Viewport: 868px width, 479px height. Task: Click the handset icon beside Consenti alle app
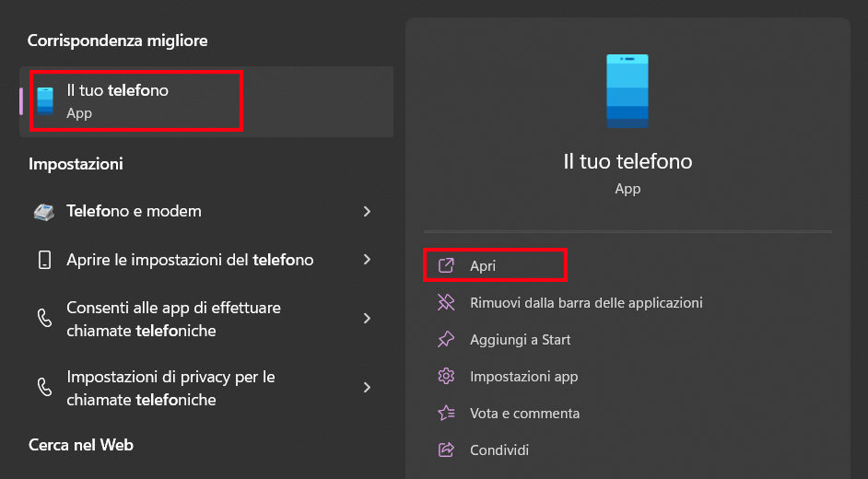[44, 319]
